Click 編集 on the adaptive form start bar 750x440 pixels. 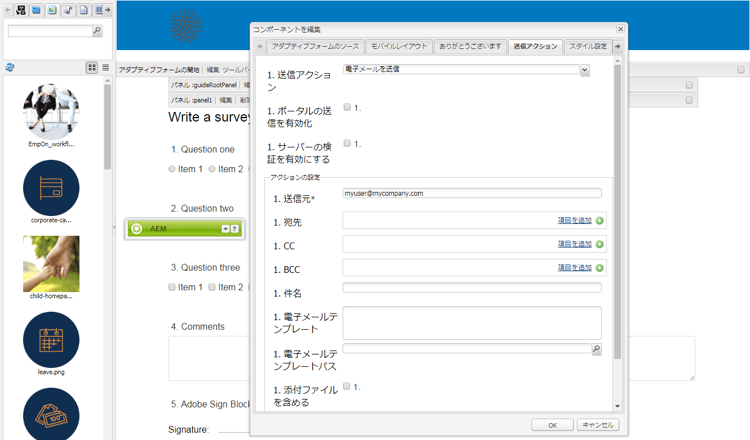click(x=213, y=70)
